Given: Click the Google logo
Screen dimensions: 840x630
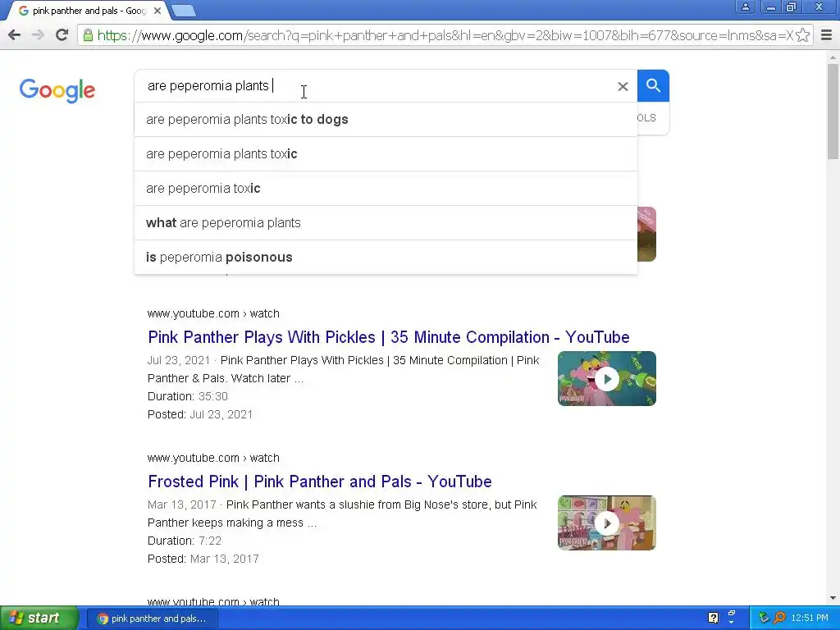Looking at the screenshot, I should click(x=57, y=90).
